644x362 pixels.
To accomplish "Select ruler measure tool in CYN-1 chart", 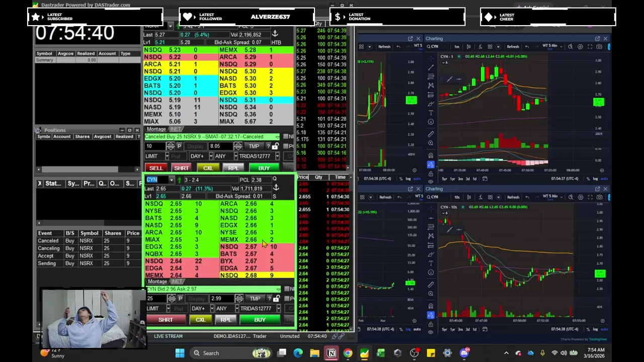I will pyautogui.click(x=431, y=134).
